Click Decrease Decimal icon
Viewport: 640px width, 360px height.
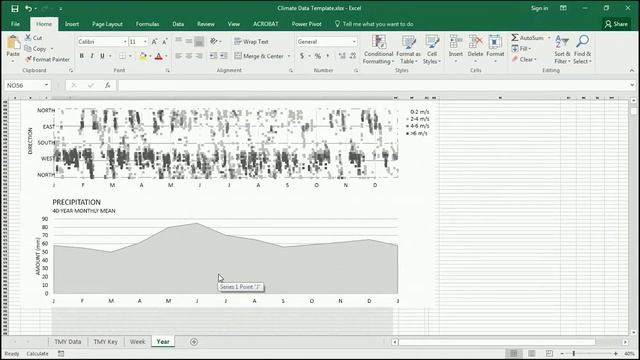[x=353, y=56]
